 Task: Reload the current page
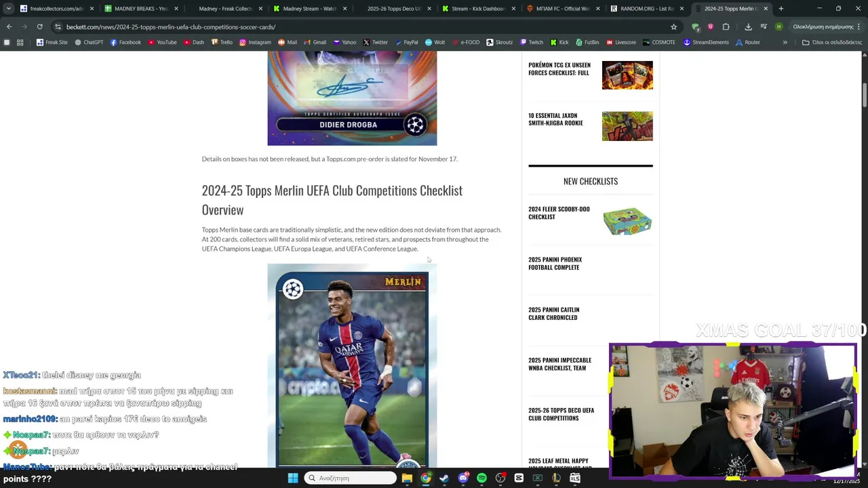39,26
